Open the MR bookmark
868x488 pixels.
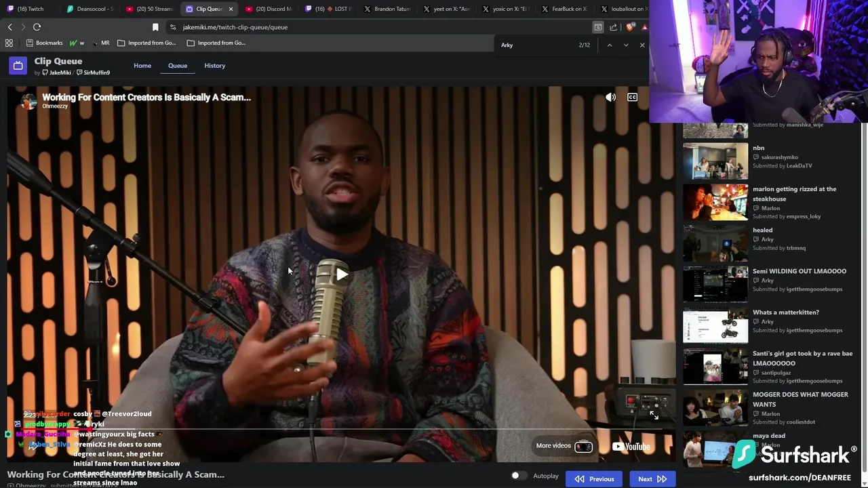coord(100,43)
